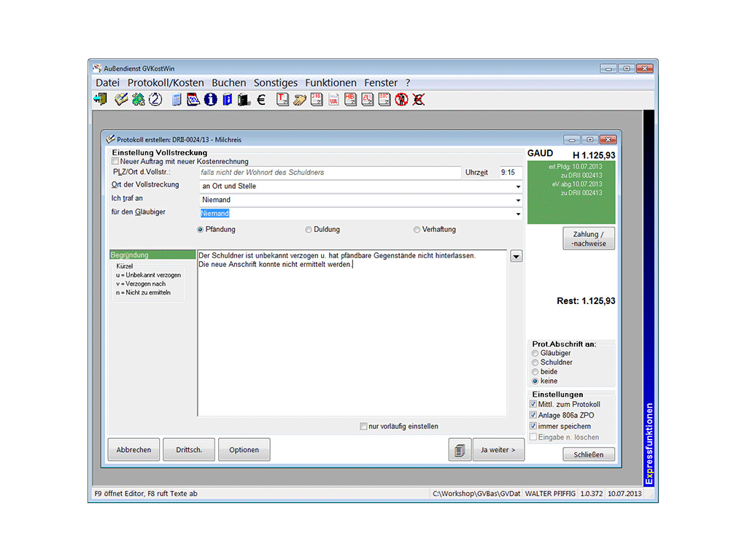Select Gläubiger for Prot.Abschrift
This screenshot has width=747, height=560.
pos(535,353)
